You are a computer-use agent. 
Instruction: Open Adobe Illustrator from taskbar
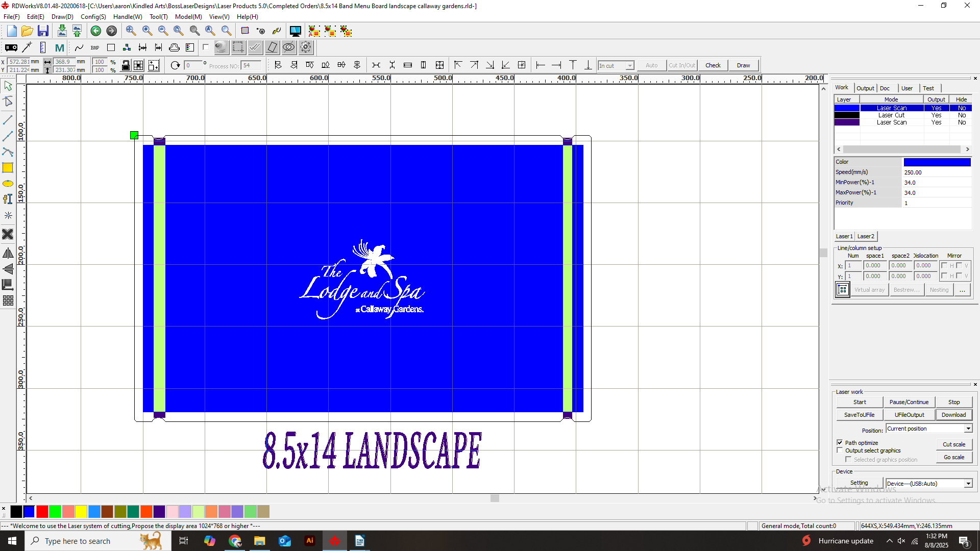pyautogui.click(x=309, y=541)
